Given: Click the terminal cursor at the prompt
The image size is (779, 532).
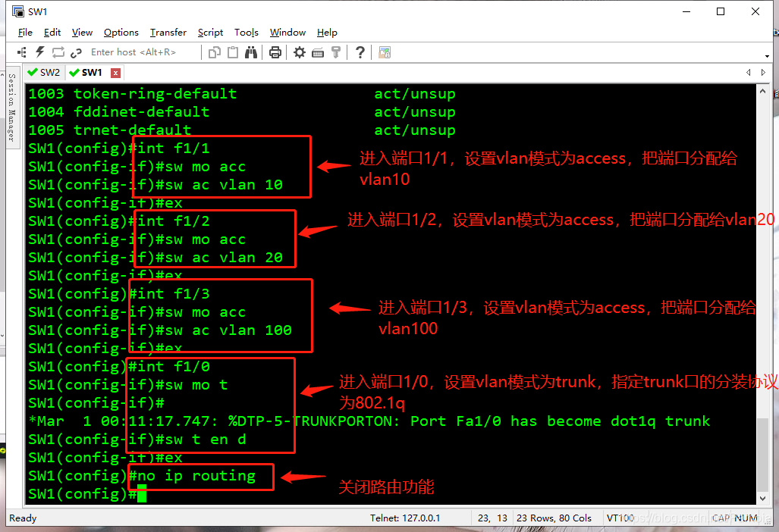Looking at the screenshot, I should [142, 494].
